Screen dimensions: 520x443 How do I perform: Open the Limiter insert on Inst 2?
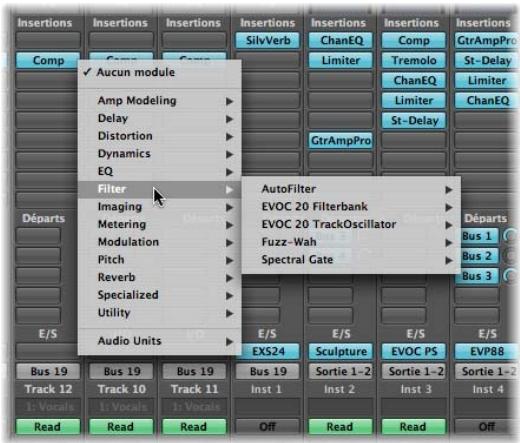click(x=341, y=61)
